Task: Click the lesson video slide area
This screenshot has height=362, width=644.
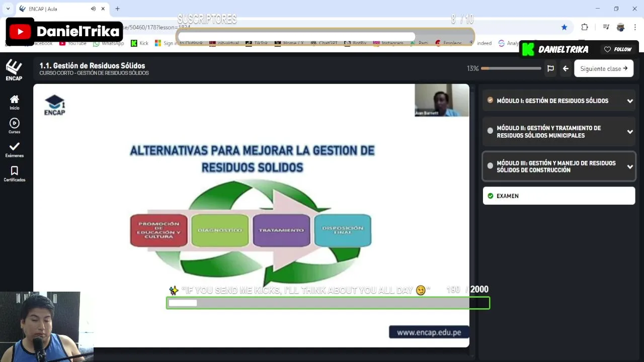Action: [251, 215]
